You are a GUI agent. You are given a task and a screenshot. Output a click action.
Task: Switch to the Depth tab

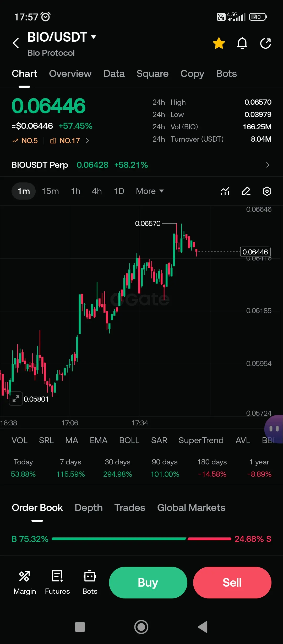pos(89,508)
